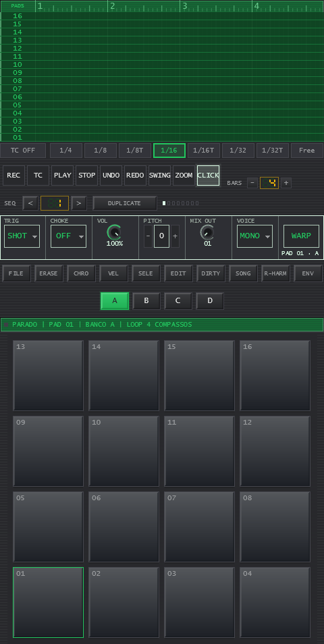Trigger pad 13
324x644 pixels.
48,375
